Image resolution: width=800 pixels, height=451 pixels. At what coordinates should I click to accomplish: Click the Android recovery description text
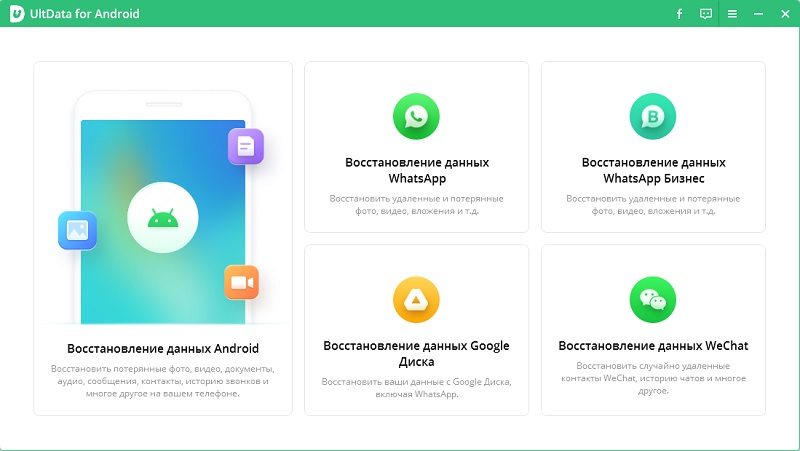pyautogui.click(x=163, y=381)
